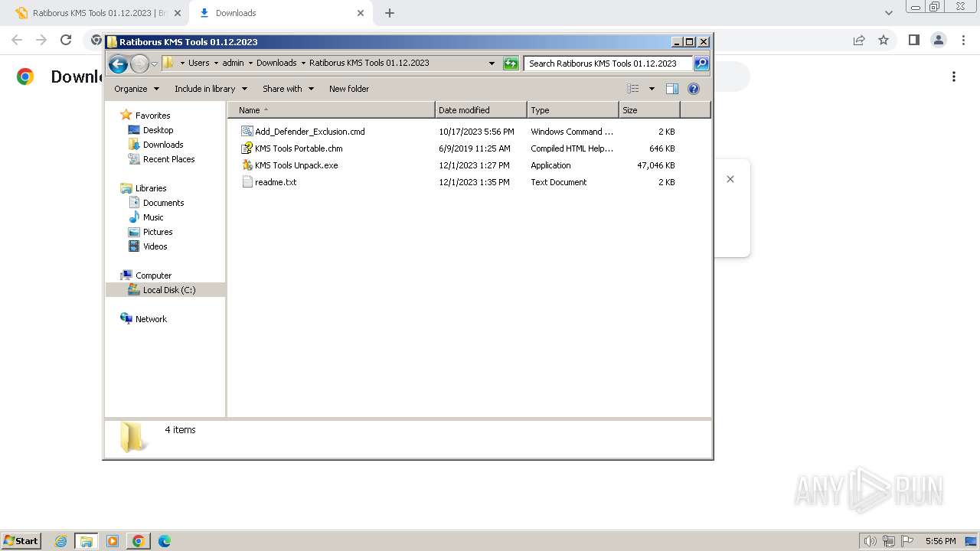Click the Downloads breadcrumb segment
Screen dimensions: 980x551
276,63
